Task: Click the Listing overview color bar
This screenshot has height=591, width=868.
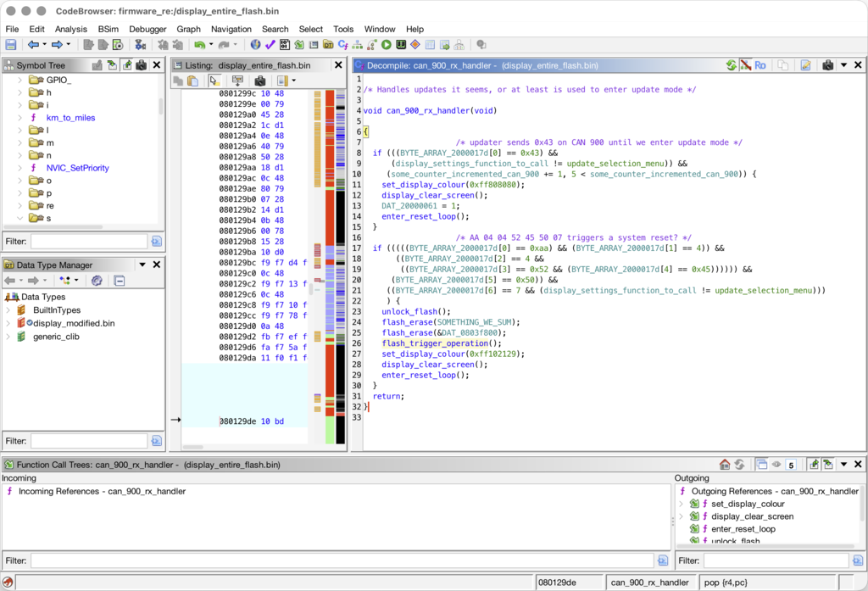Action: click(330, 266)
